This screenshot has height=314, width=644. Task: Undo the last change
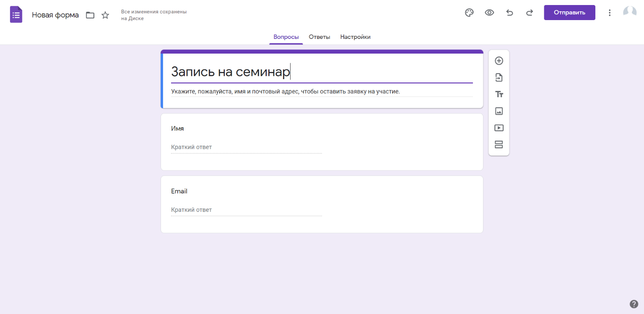coord(509,13)
